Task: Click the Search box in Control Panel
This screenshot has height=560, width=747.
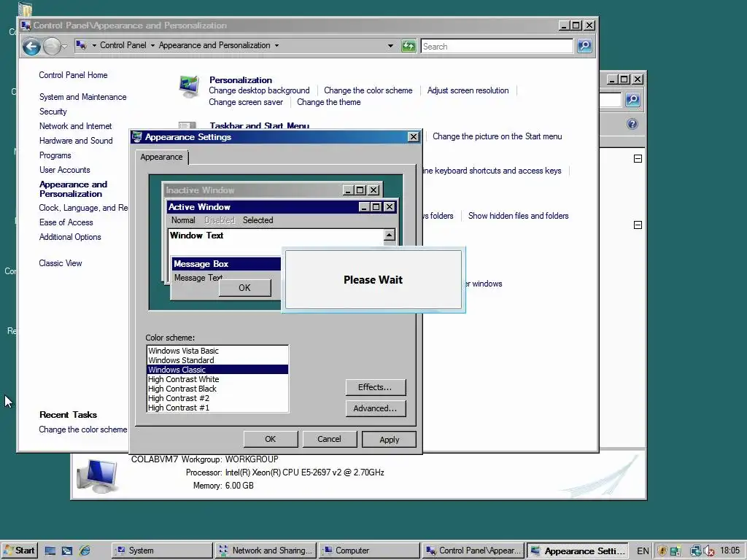Action: pyautogui.click(x=497, y=46)
